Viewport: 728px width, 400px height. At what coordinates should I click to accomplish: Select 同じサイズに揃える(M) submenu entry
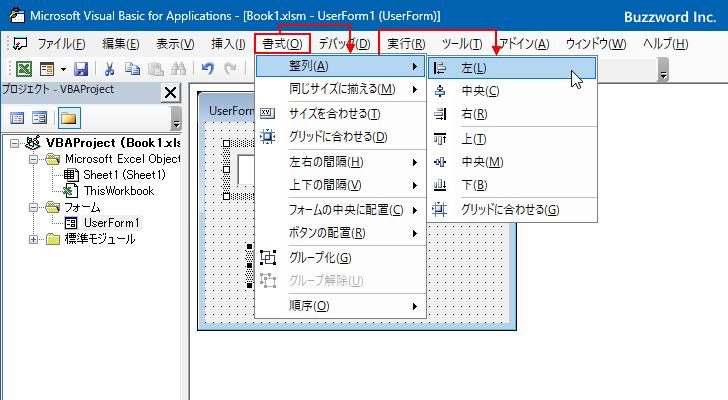(340, 89)
